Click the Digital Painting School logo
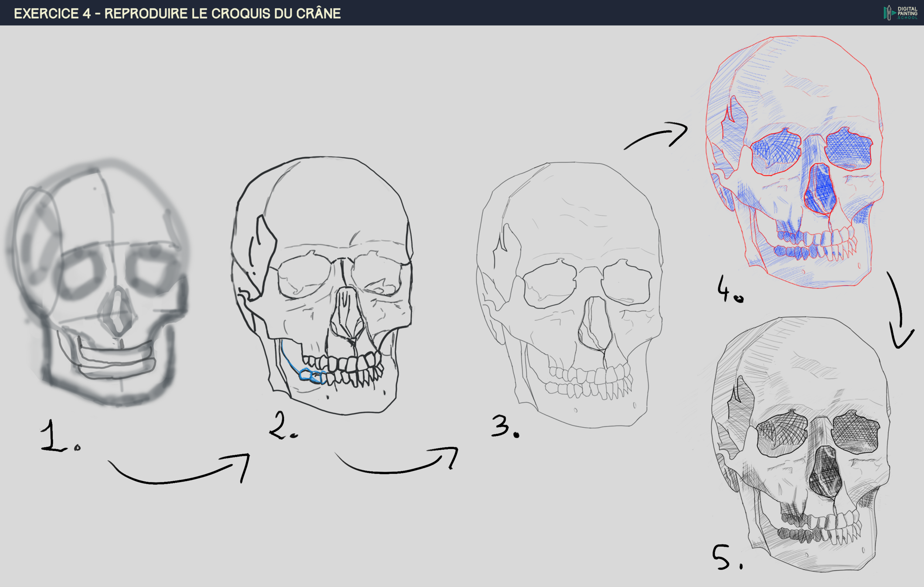Screen dimensions: 924x587 (x=900, y=13)
